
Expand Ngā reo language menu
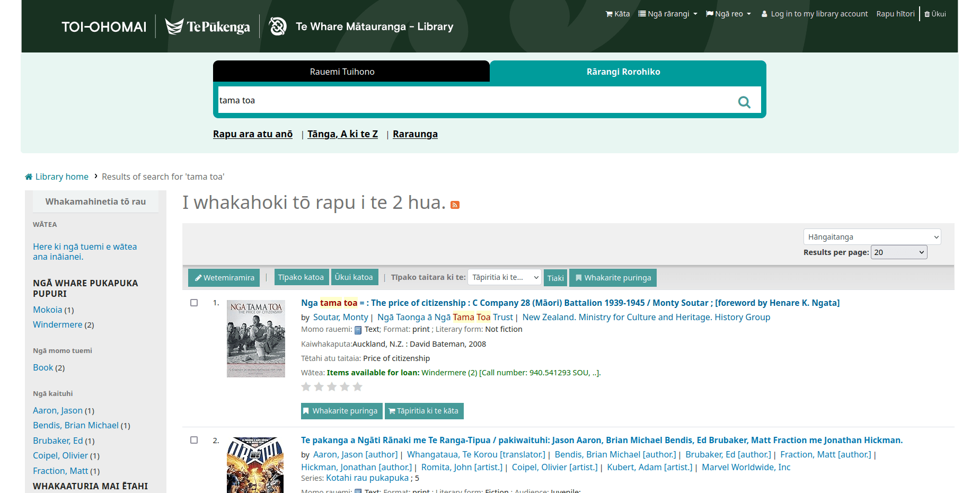(728, 14)
